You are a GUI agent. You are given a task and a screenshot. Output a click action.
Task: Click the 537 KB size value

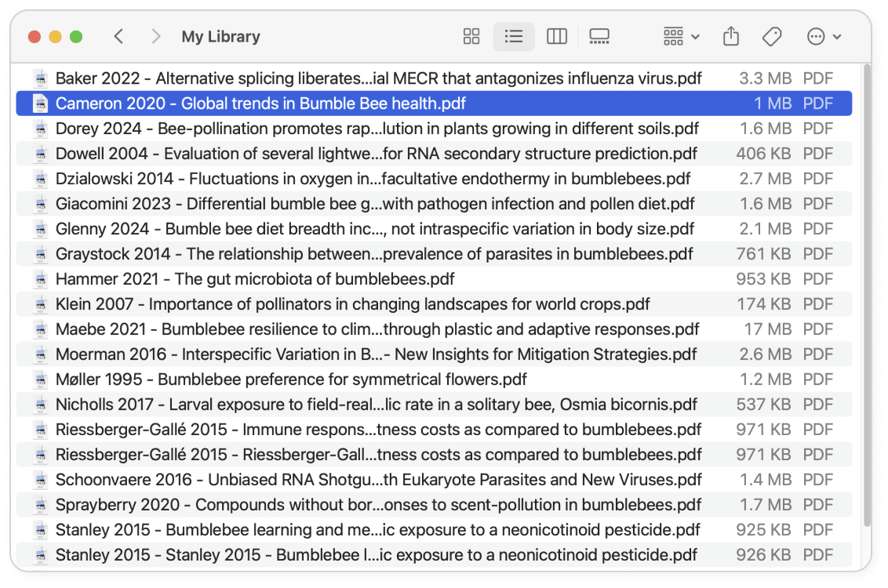point(763,405)
